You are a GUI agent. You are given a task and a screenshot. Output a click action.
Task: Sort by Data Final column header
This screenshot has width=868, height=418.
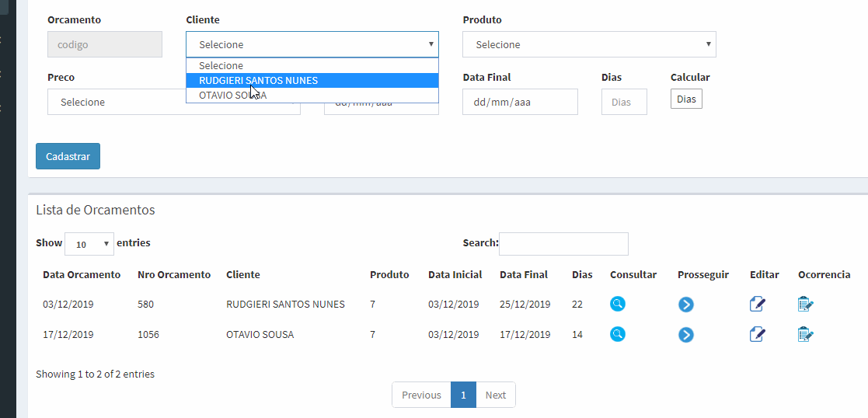(x=524, y=274)
